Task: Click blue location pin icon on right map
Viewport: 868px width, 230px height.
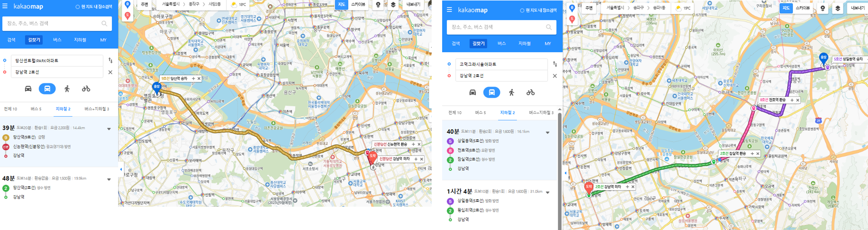Action: (x=572, y=9)
